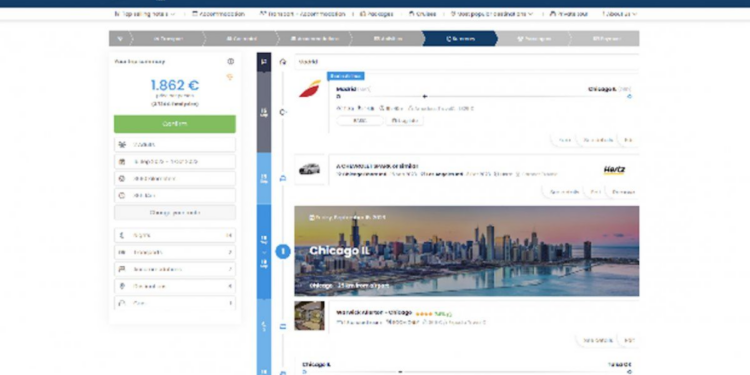This screenshot has width=750, height=375.
Task: Click the Accommodations row bed icon
Action: (122, 269)
